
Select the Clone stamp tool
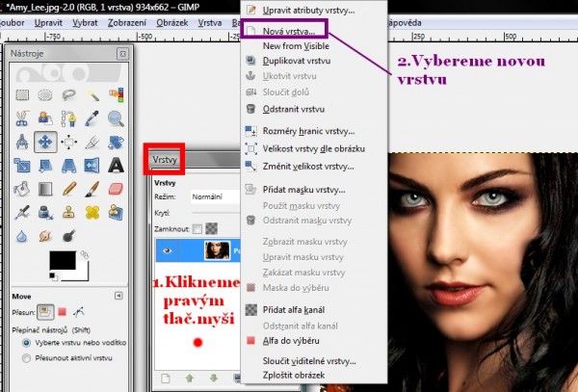68,213
